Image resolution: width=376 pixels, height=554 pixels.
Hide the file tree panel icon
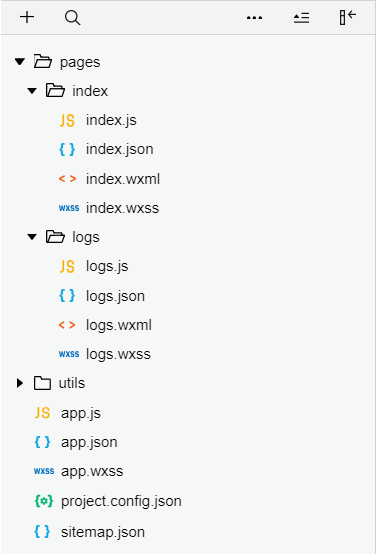(x=348, y=17)
